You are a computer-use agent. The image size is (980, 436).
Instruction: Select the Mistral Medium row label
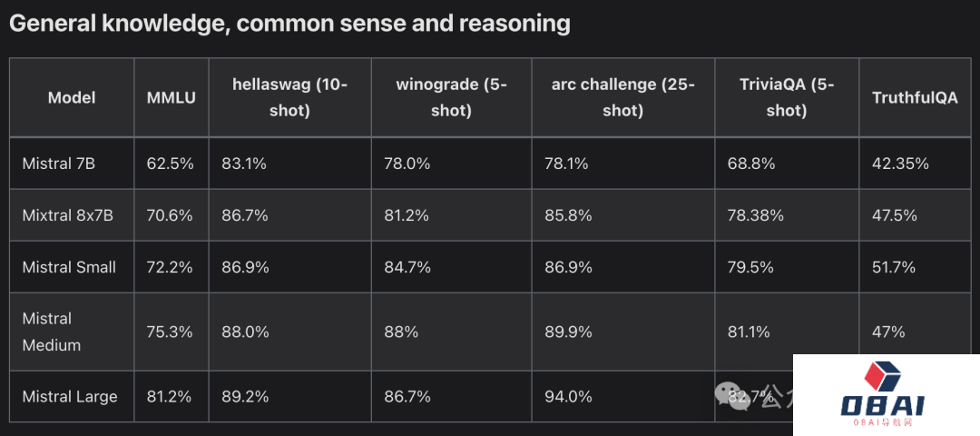point(52,332)
